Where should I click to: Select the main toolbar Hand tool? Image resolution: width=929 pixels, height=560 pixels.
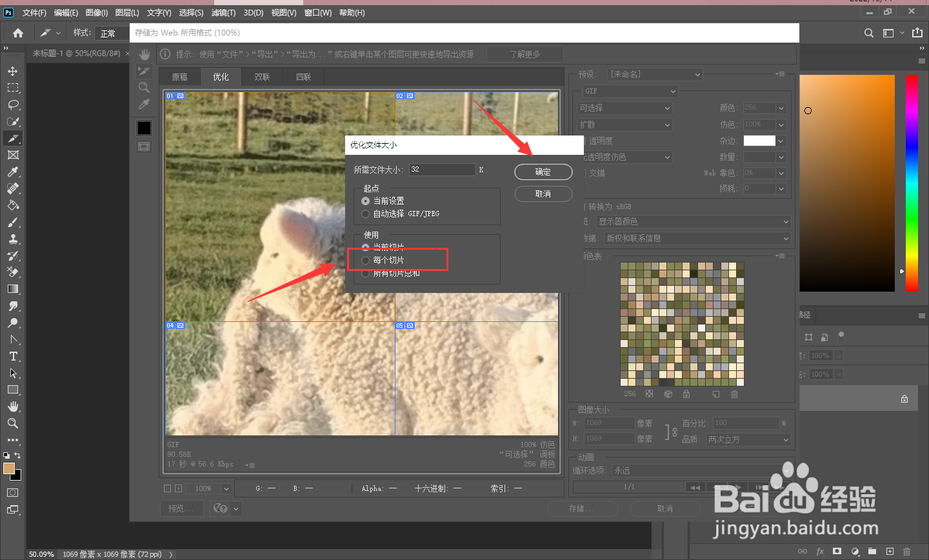click(13, 406)
